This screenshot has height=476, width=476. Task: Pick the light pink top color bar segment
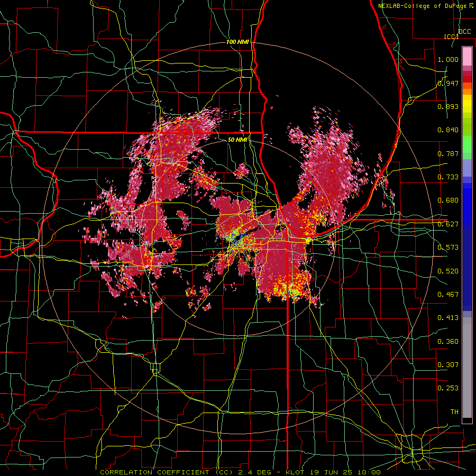(x=467, y=57)
